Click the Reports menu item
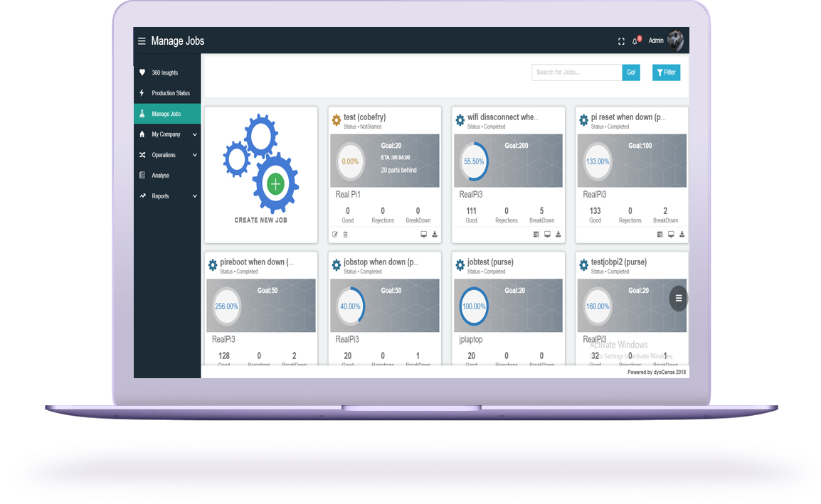Viewport: 821px width, 504px height. (x=160, y=196)
